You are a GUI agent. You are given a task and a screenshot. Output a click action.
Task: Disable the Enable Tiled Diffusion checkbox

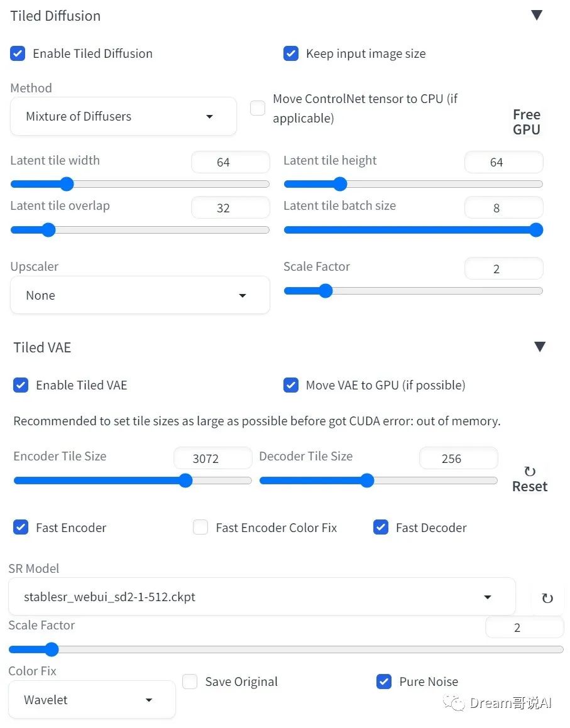tap(18, 53)
